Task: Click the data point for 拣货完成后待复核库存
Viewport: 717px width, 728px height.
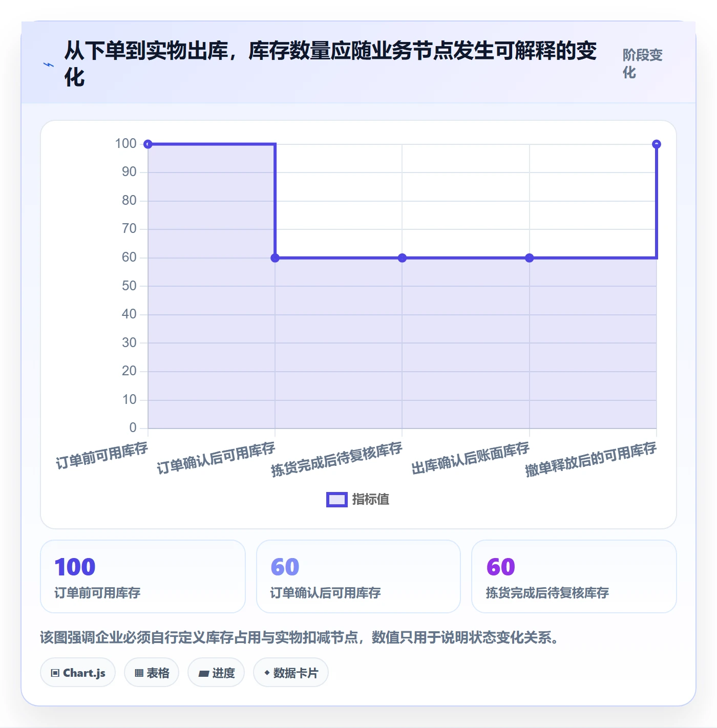Action: [x=402, y=258]
